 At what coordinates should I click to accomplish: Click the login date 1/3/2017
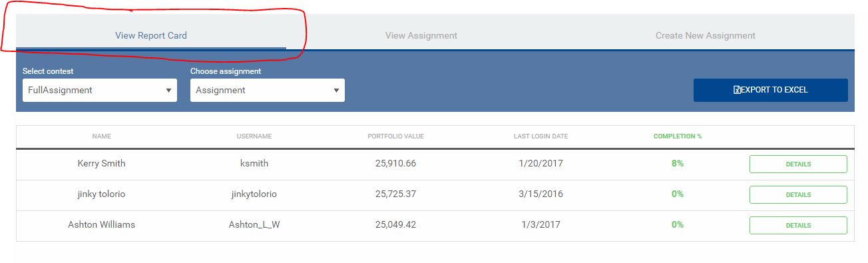point(541,225)
